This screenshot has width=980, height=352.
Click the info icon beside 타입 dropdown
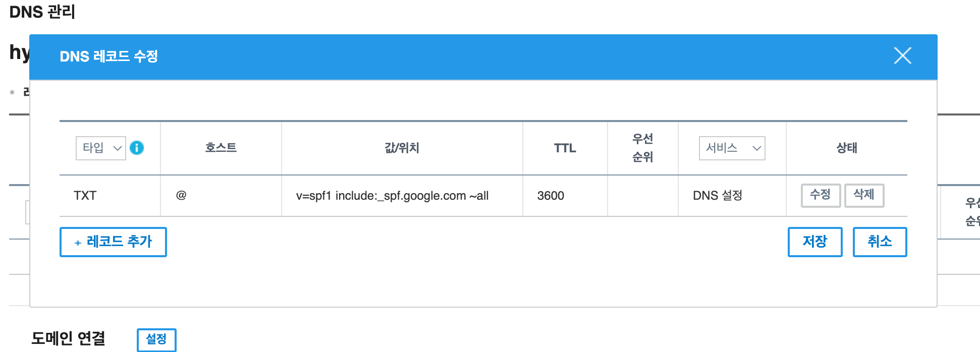tap(137, 148)
